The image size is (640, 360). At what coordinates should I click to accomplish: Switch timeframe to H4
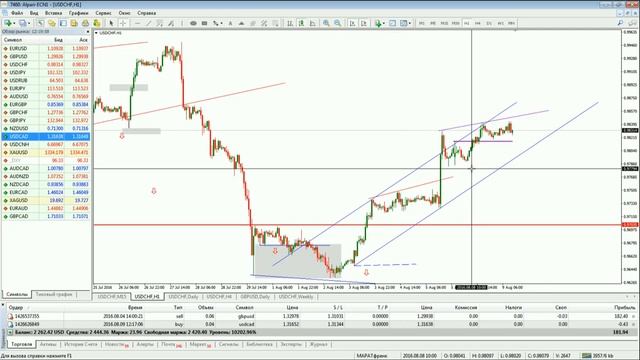[x=478, y=23]
